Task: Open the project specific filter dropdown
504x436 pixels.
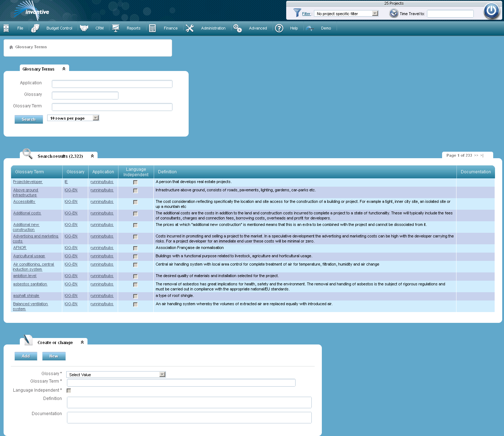Action: click(375, 13)
